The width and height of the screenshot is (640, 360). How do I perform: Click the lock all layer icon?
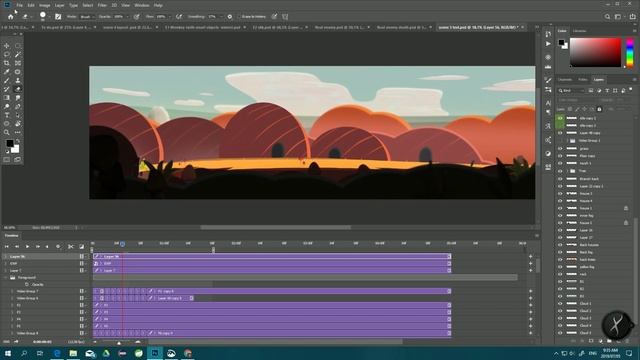(x=599, y=109)
